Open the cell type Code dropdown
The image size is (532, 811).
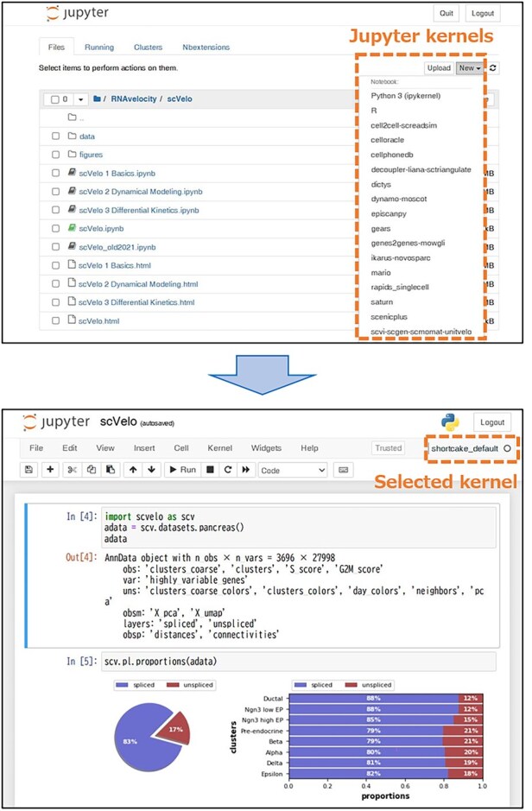293,470
